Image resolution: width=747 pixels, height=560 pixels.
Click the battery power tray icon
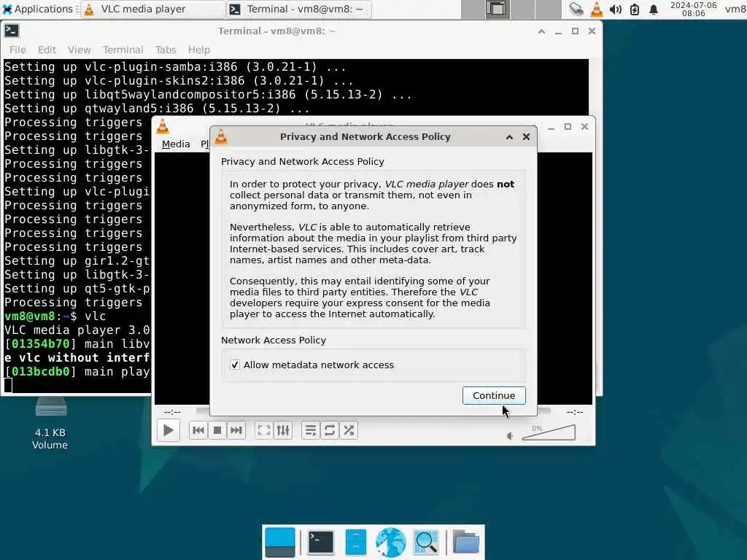click(x=635, y=9)
